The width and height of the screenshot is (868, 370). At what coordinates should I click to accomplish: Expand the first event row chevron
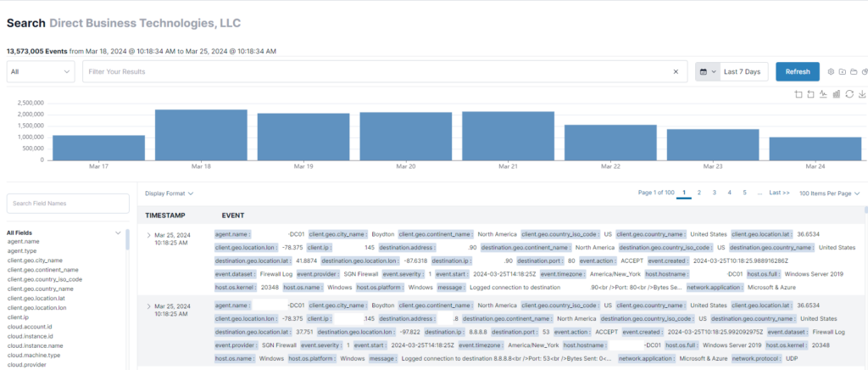coord(149,234)
